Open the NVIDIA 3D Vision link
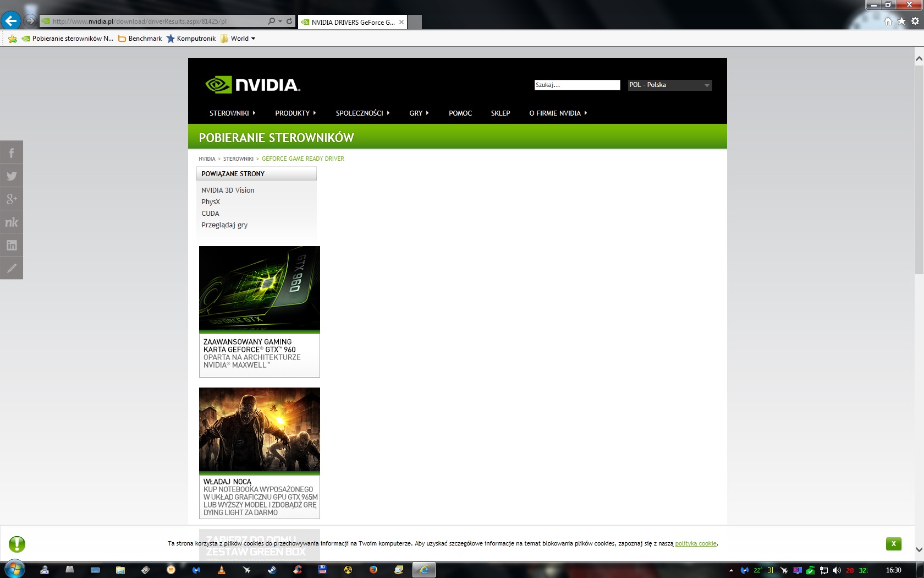Image resolution: width=924 pixels, height=578 pixels. 228,190
